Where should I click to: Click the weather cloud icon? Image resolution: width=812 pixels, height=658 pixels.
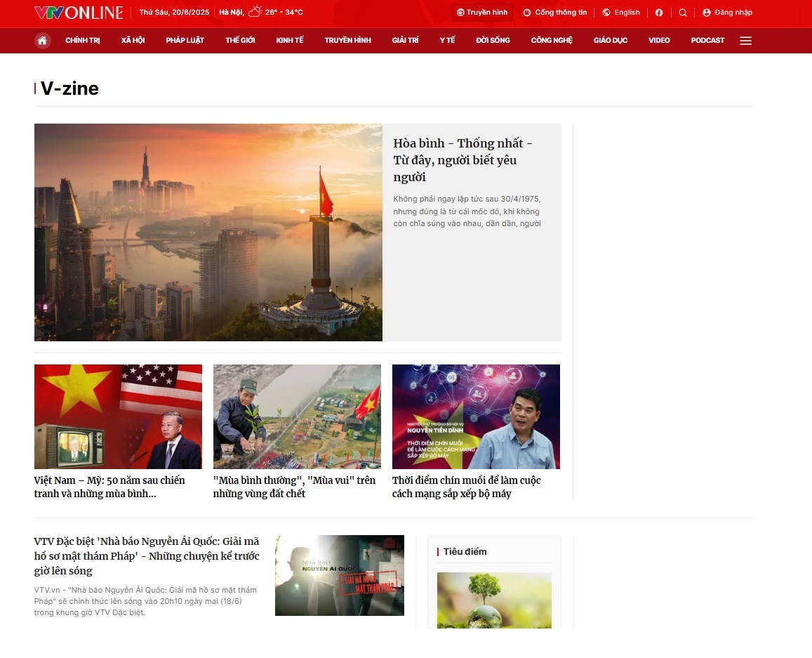pos(255,12)
